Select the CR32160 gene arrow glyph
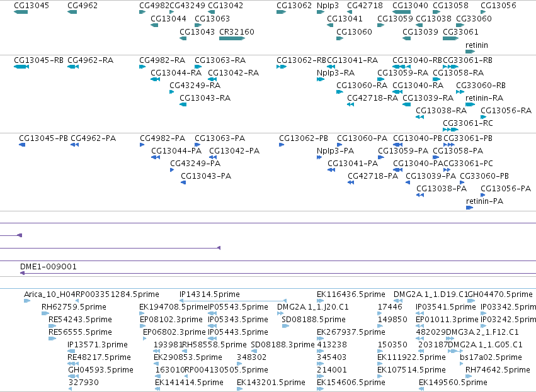The width and height of the screenshot is (536, 392). 232,38
